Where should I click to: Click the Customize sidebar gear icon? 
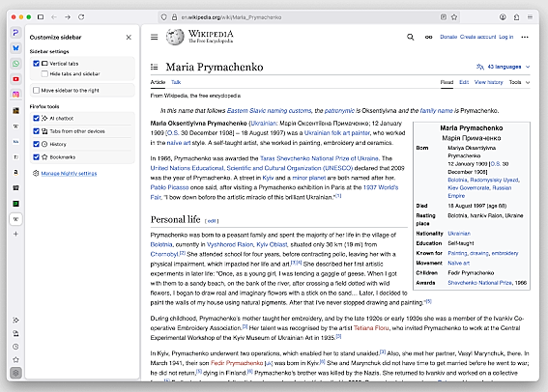click(15, 373)
